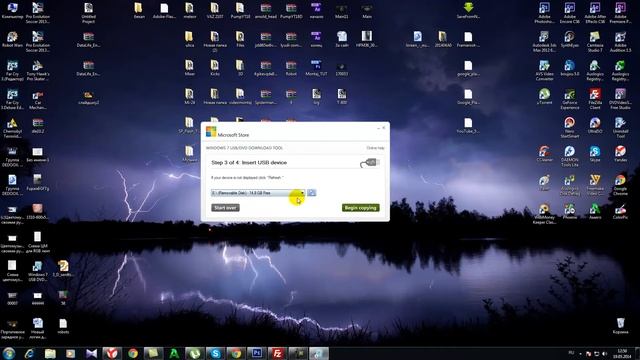
Task: Refresh the USB device list
Action: click(312, 193)
